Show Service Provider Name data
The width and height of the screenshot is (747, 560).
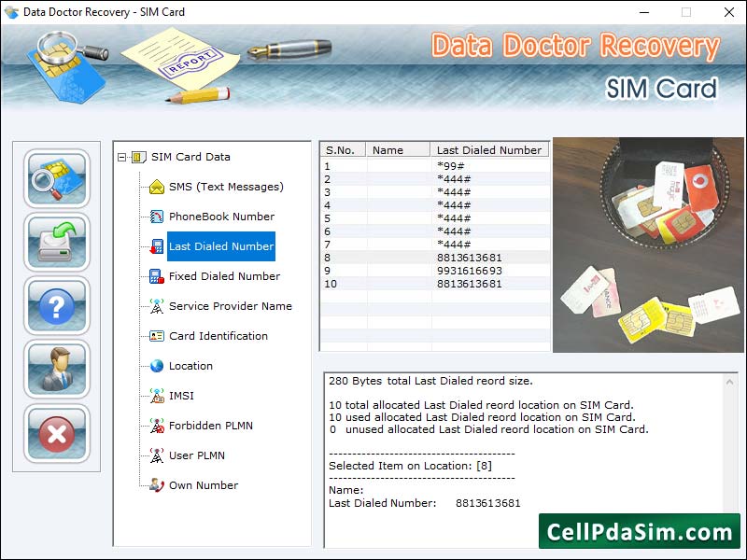point(231,306)
